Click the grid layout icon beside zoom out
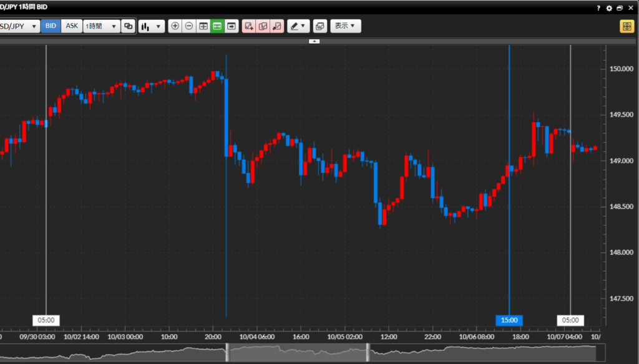639x364 pixels. (203, 26)
